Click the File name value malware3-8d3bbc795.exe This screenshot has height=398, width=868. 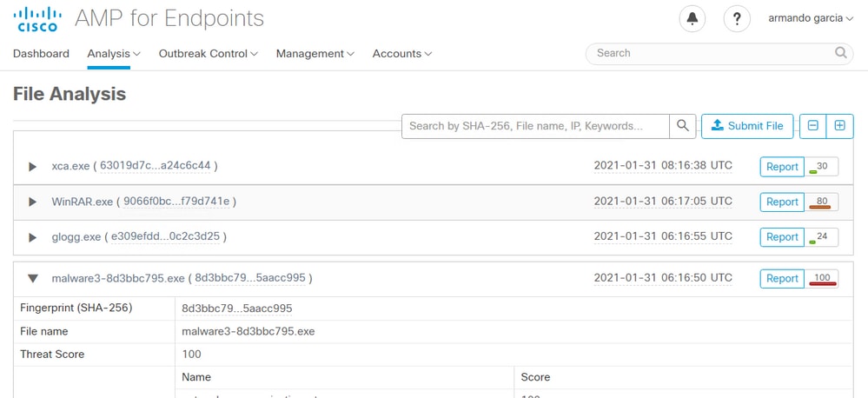click(x=248, y=332)
